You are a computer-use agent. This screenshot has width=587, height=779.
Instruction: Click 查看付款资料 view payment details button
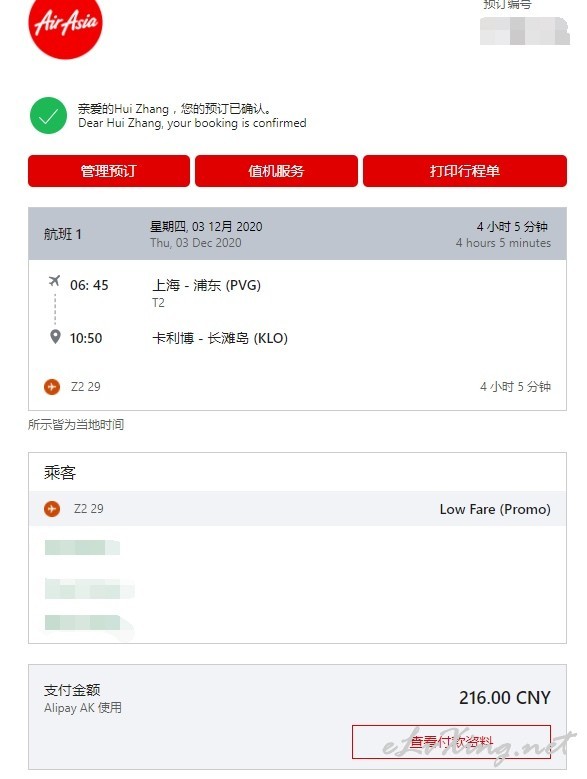coord(451,742)
